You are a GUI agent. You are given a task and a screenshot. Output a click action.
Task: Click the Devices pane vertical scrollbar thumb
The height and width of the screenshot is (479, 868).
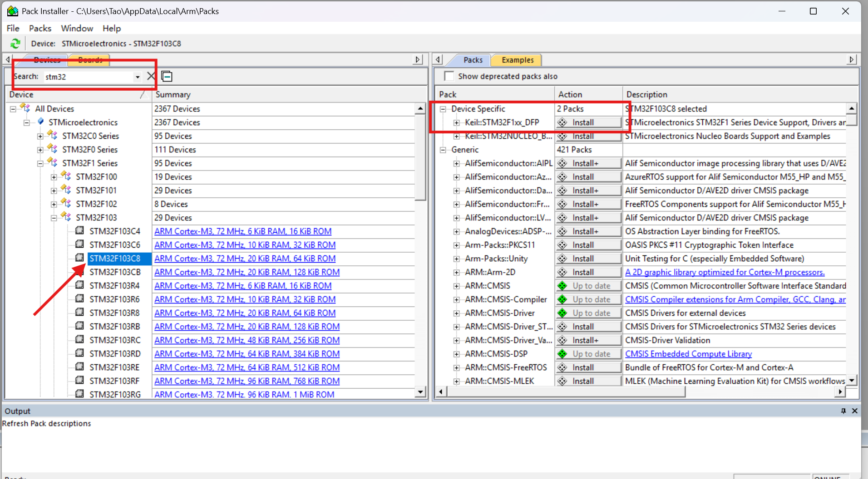[x=420, y=157]
